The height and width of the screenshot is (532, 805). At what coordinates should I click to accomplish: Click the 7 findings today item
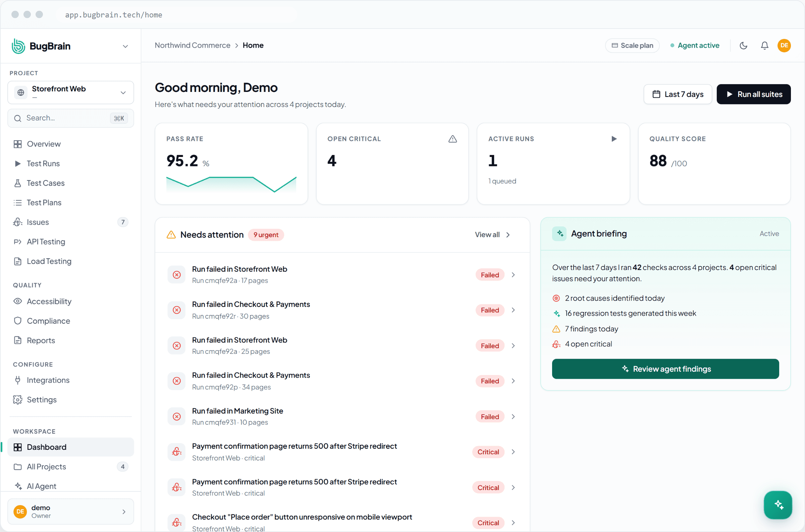[586, 329]
